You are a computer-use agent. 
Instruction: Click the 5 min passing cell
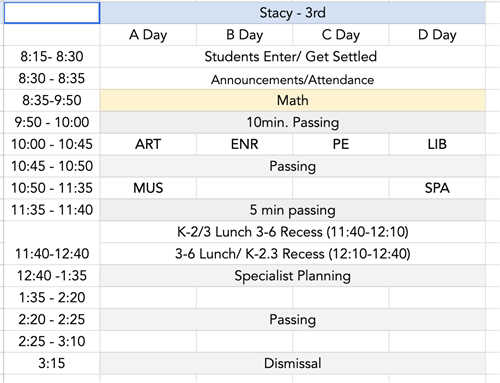[x=293, y=210]
